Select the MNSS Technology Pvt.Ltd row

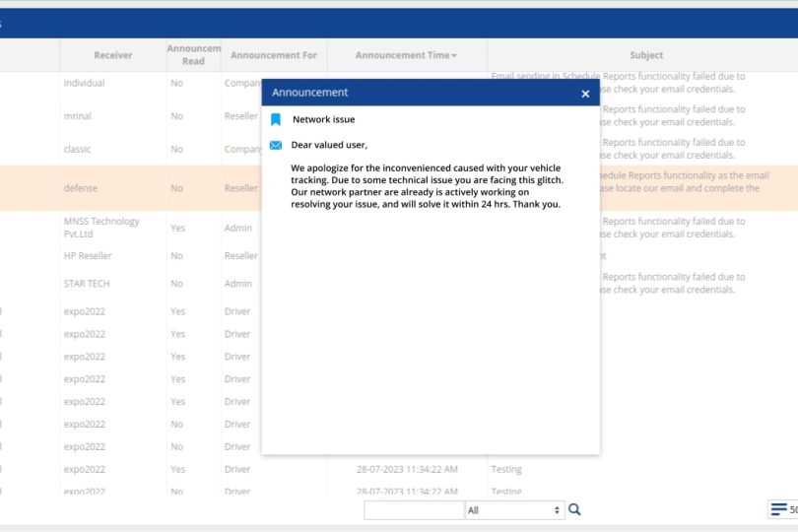[x=101, y=228]
